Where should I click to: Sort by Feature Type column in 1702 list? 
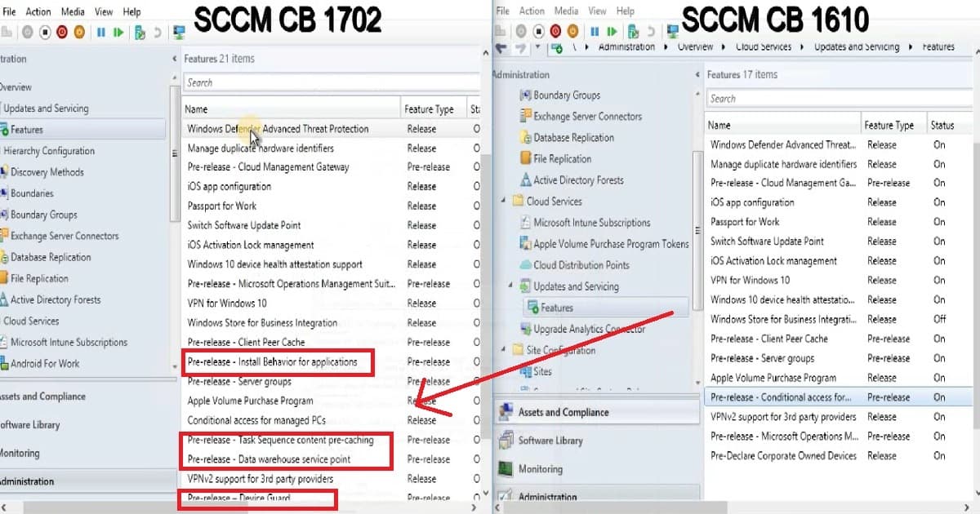[x=433, y=109]
